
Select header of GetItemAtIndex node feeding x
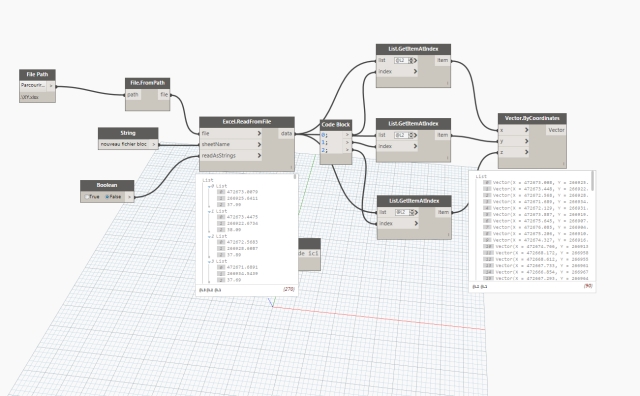coord(413,49)
